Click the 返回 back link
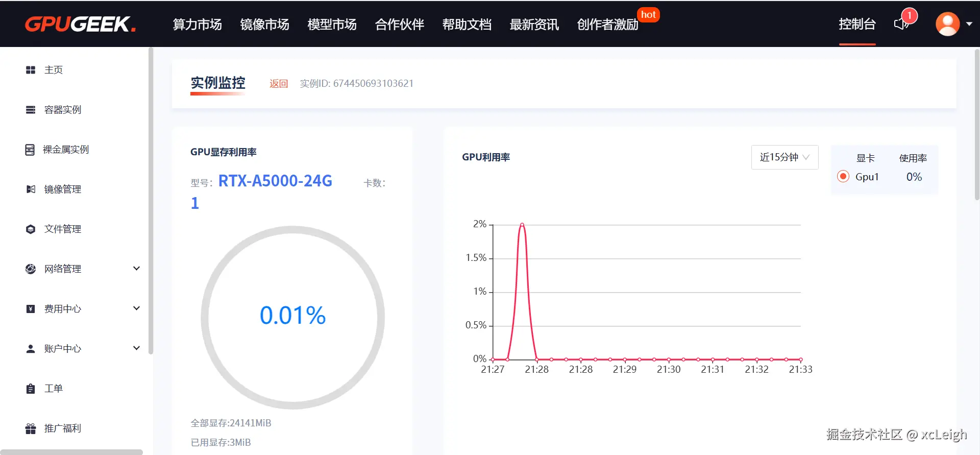Image resolution: width=980 pixels, height=455 pixels. coord(279,84)
